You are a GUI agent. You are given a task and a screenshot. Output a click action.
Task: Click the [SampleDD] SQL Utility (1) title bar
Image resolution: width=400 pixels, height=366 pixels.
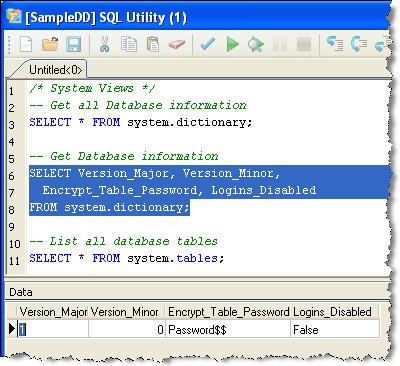(200, 17)
